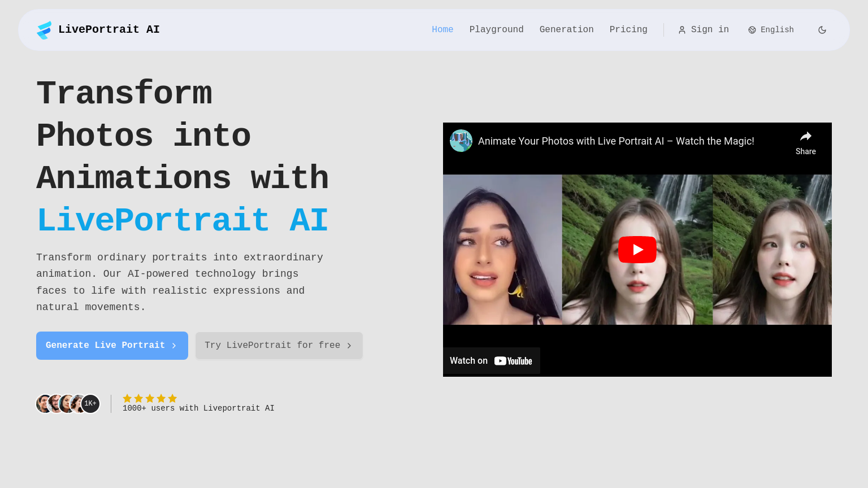Click the YouTube channel avatar thumbnail
Viewport: 868px width, 488px height.
461,141
